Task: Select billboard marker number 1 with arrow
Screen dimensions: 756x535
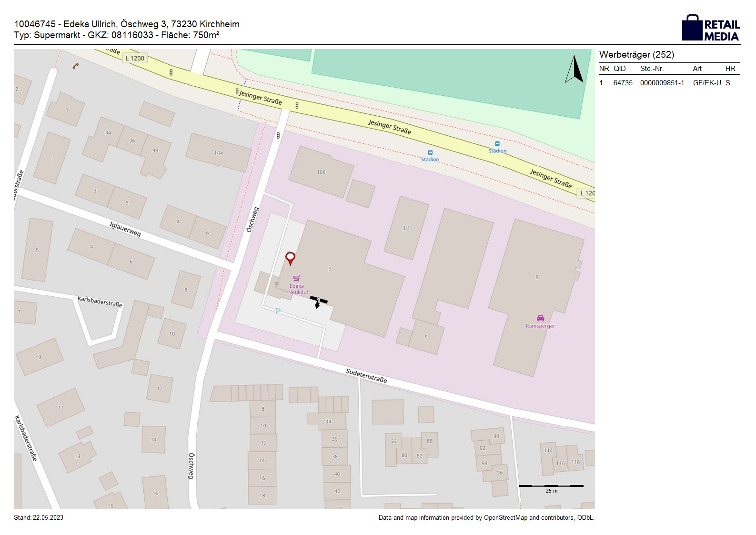Action: click(x=318, y=301)
